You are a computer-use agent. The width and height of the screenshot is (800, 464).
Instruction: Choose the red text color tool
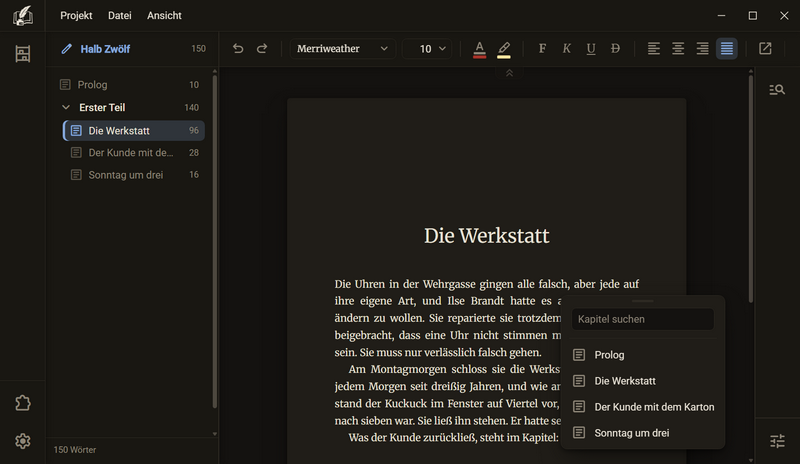[479, 49]
